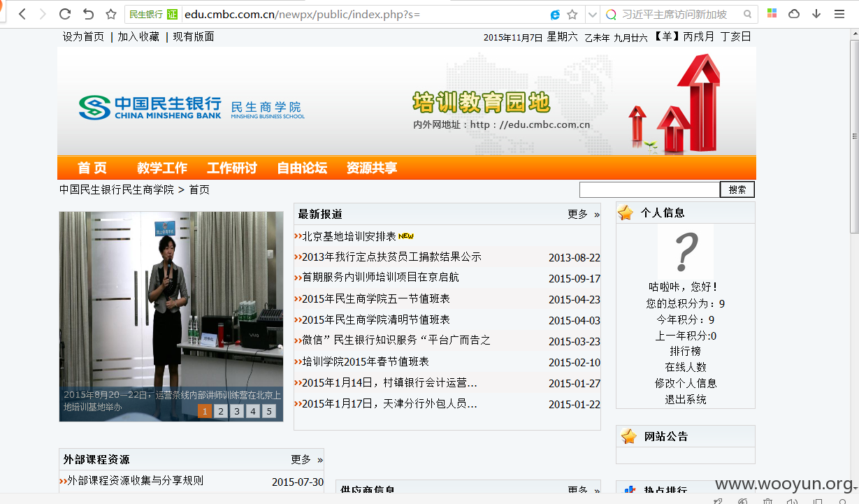Click the browser forward arrow
The image size is (859, 504).
pyautogui.click(x=43, y=14)
